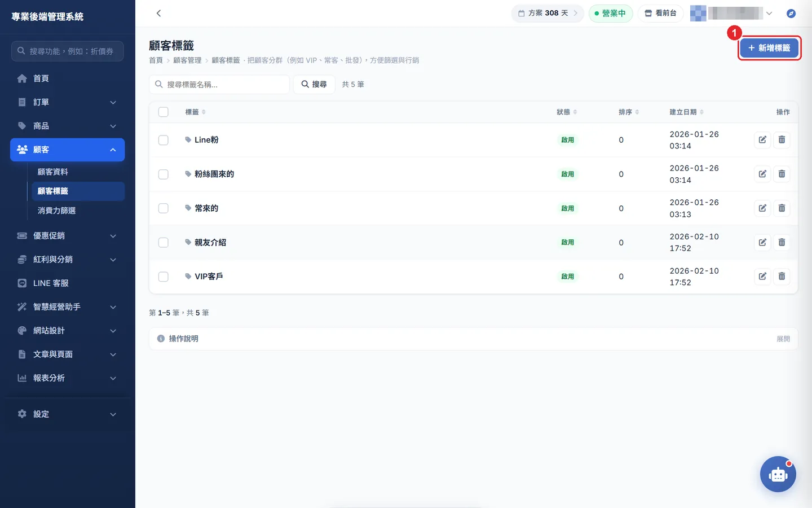Focus the 搜尋標籤名稱 input field
812x508 pixels.
coord(219,84)
